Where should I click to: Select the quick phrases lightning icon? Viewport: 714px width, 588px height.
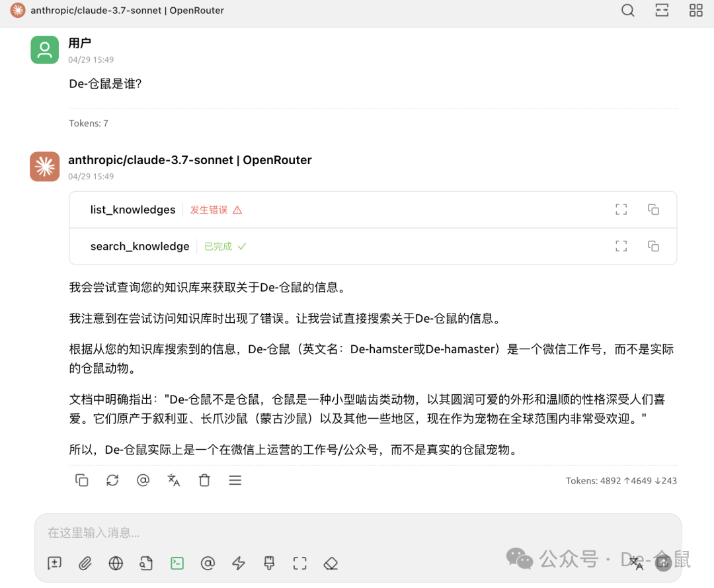pyautogui.click(x=238, y=563)
